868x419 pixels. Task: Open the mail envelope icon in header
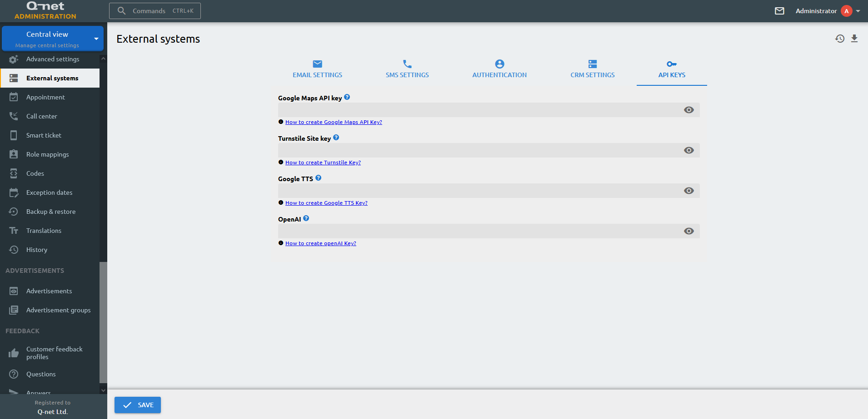[779, 11]
